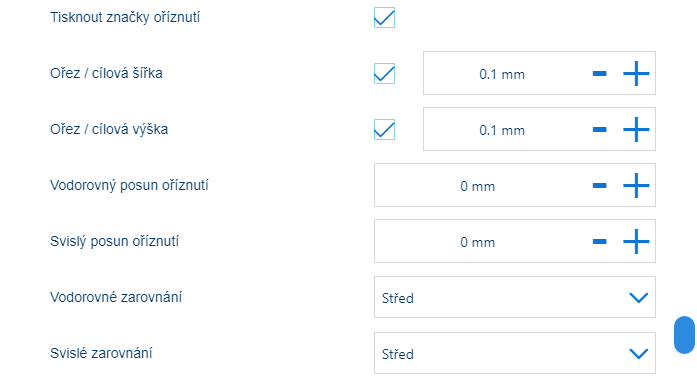Click the blue vertical scrollbar thumb
The image size is (697, 381).
click(685, 335)
